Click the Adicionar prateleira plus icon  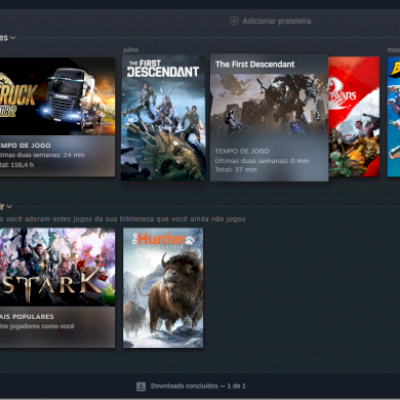234,21
